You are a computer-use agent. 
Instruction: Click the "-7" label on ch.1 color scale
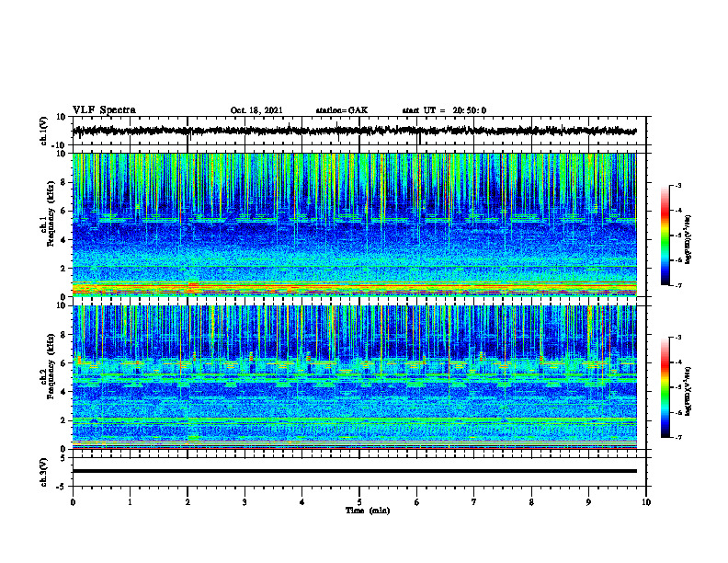coord(677,285)
